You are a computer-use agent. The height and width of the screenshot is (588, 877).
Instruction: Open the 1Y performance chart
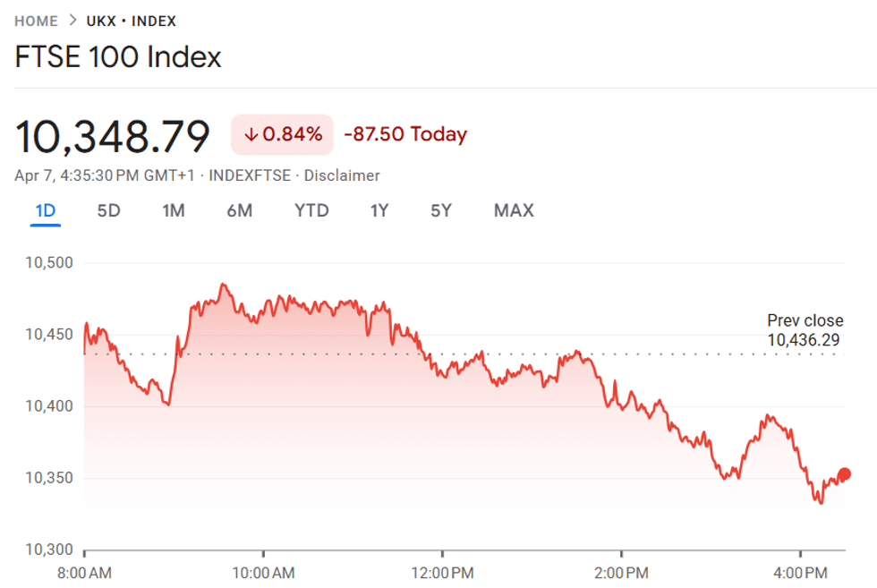point(379,210)
